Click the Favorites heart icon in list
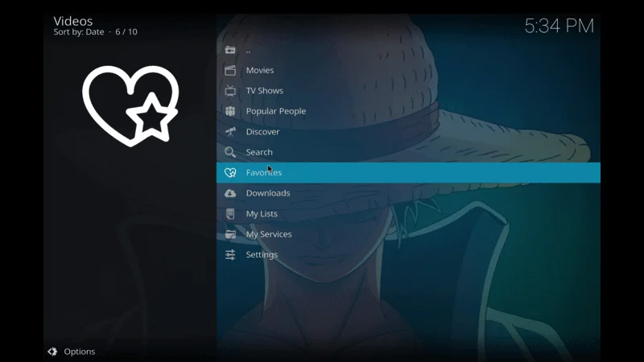644x362 pixels. (230, 173)
